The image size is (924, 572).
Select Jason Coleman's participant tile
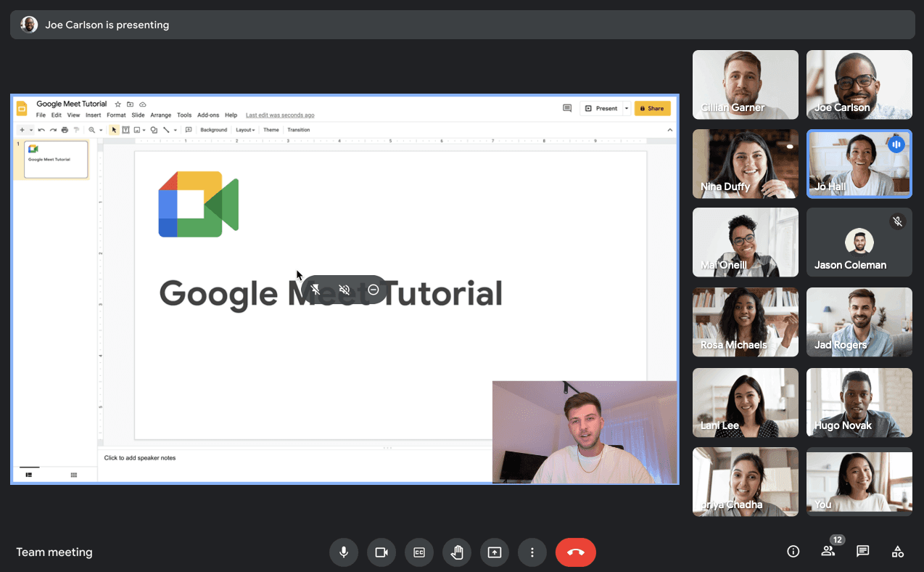859,242
